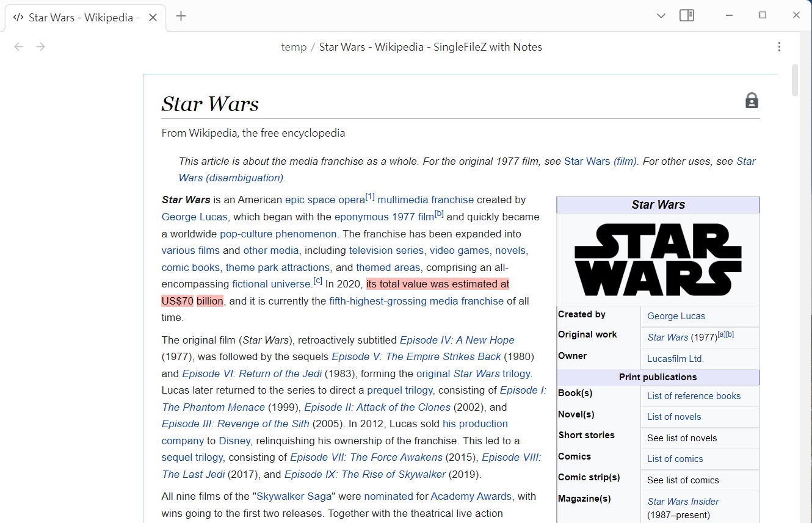Open the multimedia franchise link

point(426,200)
